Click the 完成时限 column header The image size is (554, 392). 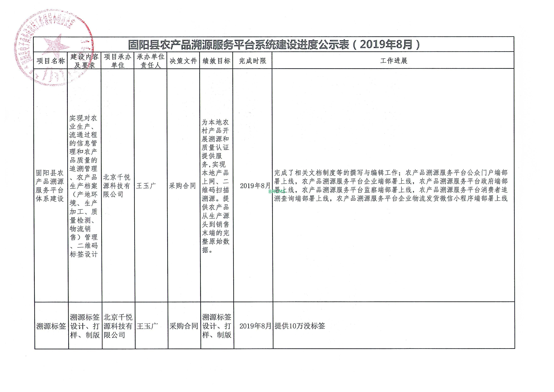pyautogui.click(x=252, y=61)
